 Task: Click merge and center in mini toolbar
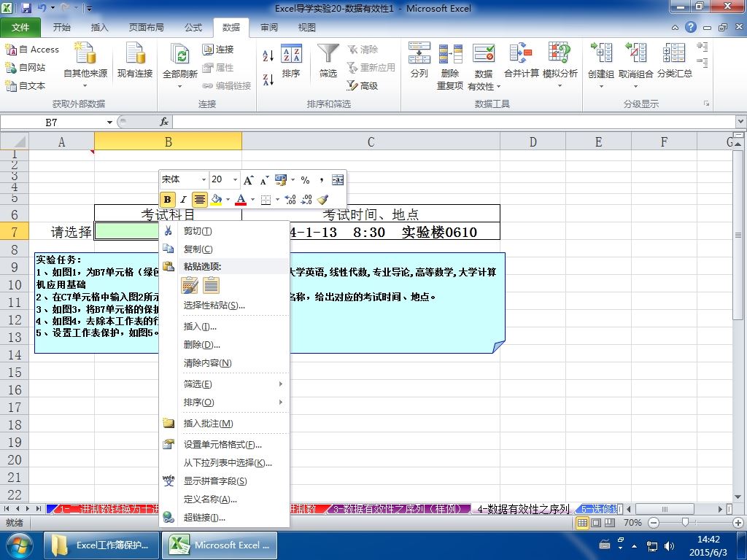click(x=337, y=180)
